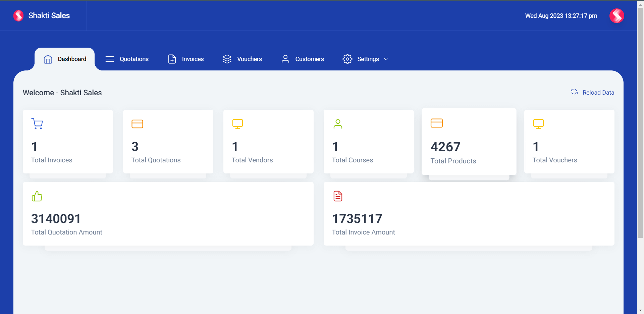Screen dimensions: 644x314
Task: Click the scroll down arrow on scrollbar
Action: coord(640,311)
